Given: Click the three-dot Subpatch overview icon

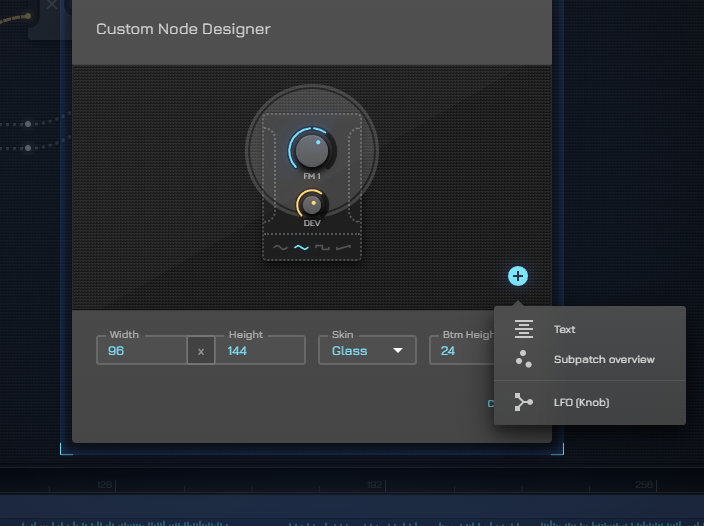Looking at the screenshot, I should [x=523, y=359].
